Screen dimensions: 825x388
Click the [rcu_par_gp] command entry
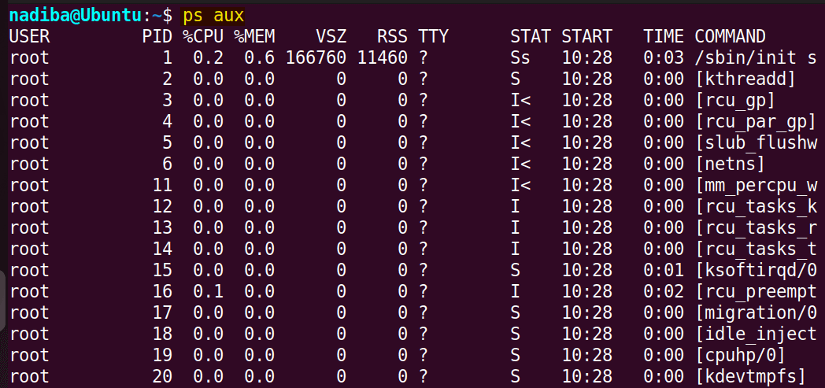[756, 122]
